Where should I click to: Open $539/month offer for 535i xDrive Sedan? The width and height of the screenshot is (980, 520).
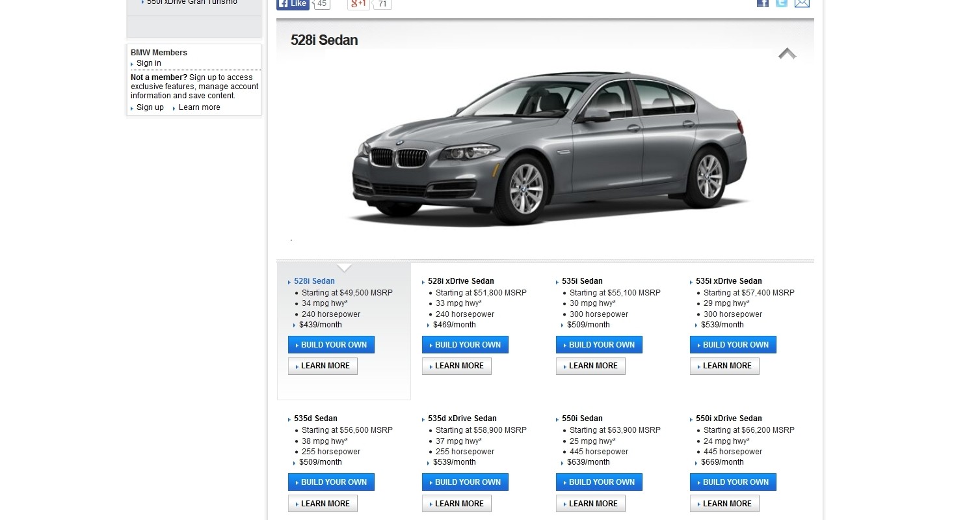[722, 325]
